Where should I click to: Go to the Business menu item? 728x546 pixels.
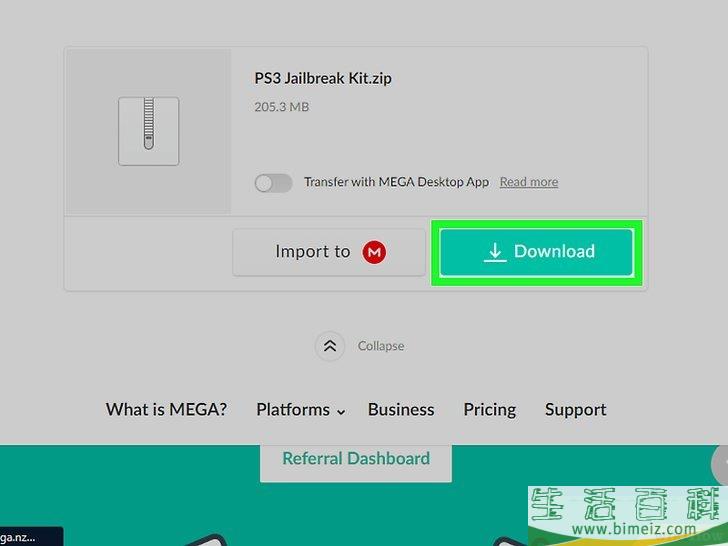[401, 410]
